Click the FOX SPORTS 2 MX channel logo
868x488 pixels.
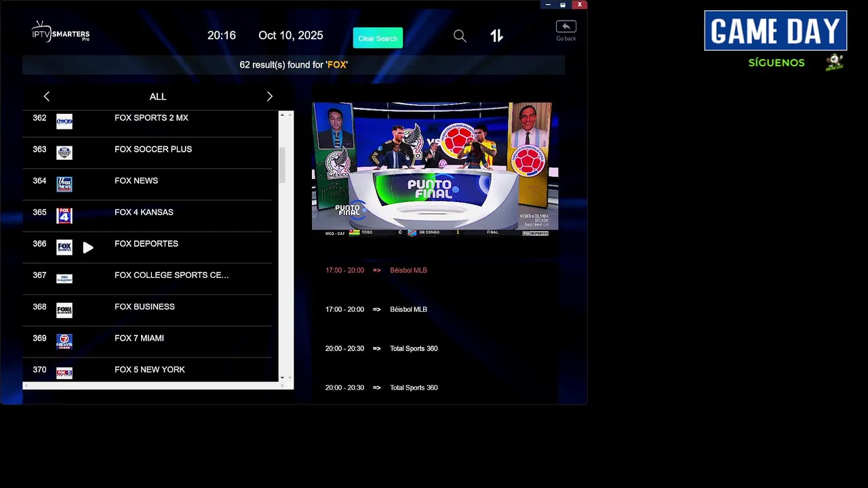(x=64, y=122)
